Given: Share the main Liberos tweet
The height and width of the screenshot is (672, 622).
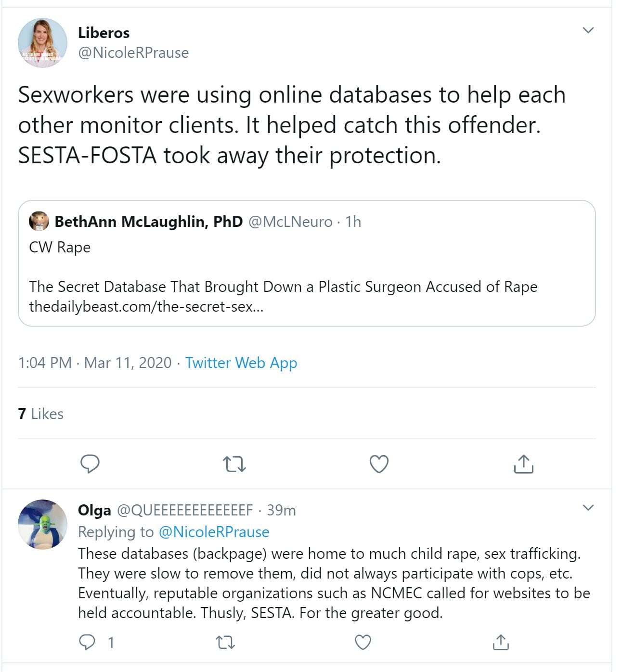Looking at the screenshot, I should [x=523, y=464].
